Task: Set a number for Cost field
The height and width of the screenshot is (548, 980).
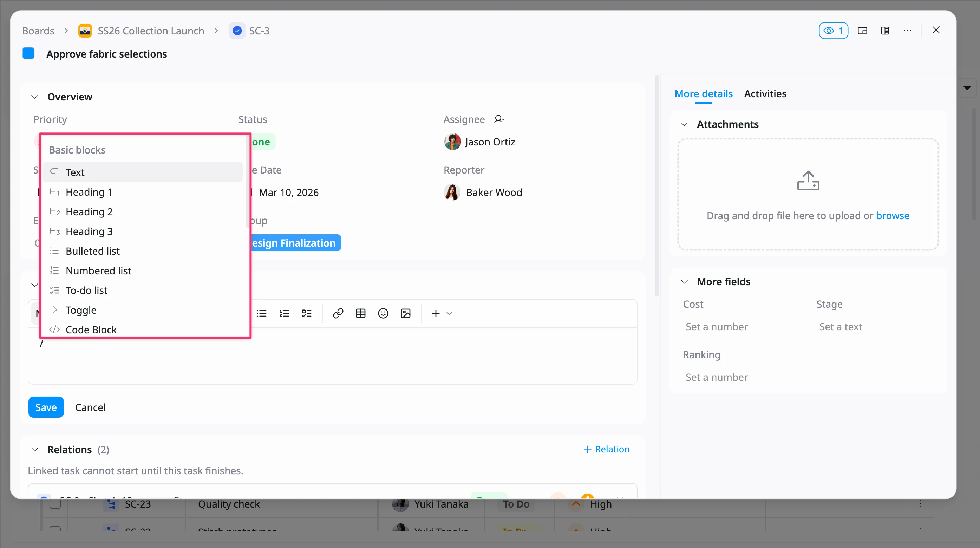Action: [x=716, y=327]
